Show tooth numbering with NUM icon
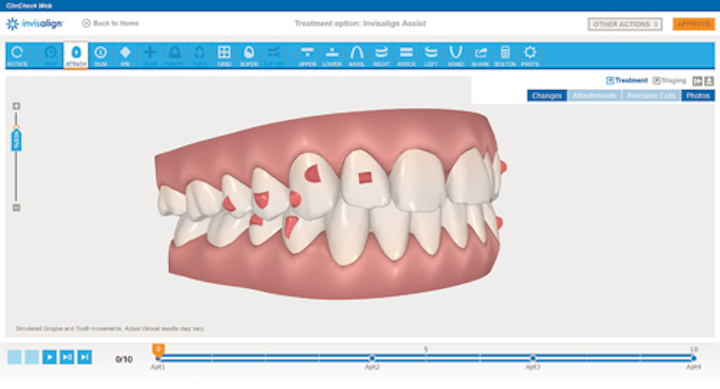 click(x=101, y=56)
